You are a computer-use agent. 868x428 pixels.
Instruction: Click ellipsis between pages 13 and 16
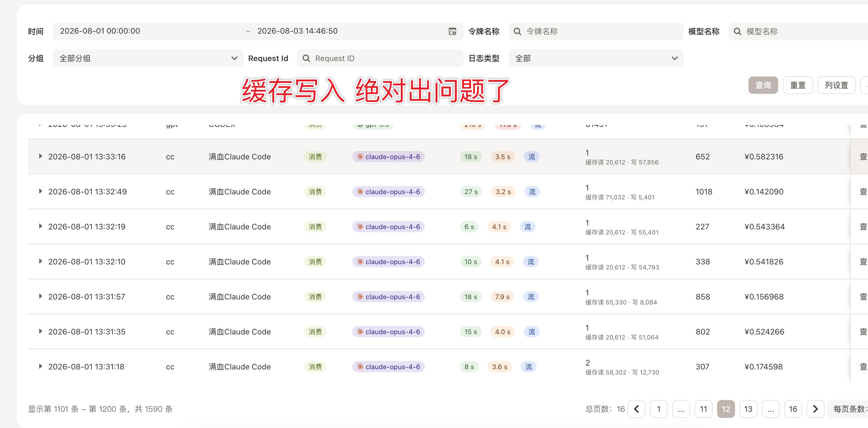coord(771,409)
